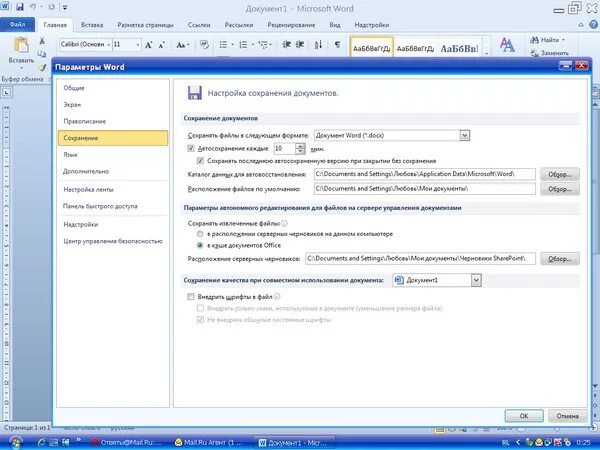The width and height of the screenshot is (600, 450).
Task: Switch to the Вставка ribbon tab
Action: pos(92,25)
